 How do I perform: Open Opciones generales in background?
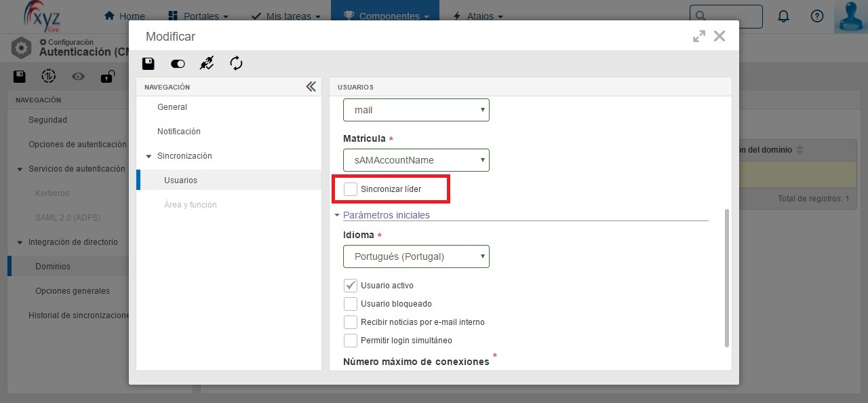(x=73, y=291)
